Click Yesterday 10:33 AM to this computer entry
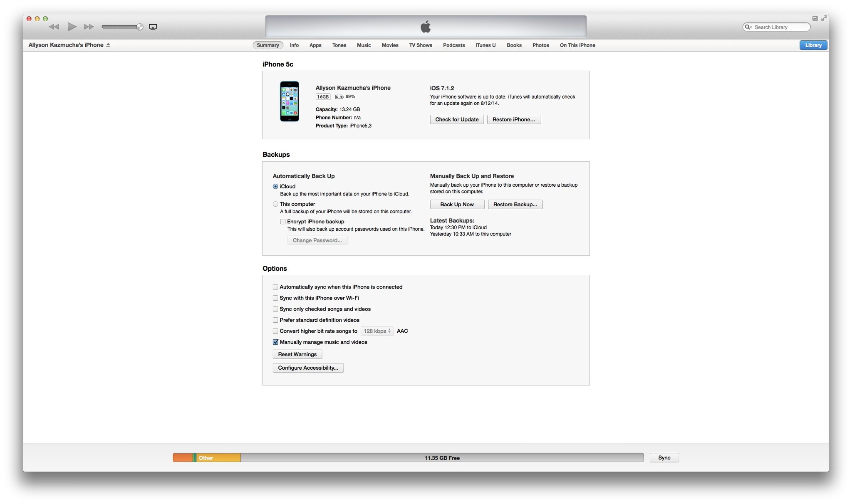Viewport: 852px width, 504px height. point(471,234)
